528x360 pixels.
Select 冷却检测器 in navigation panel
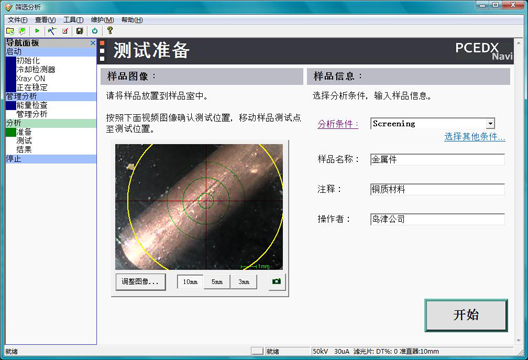(36, 69)
